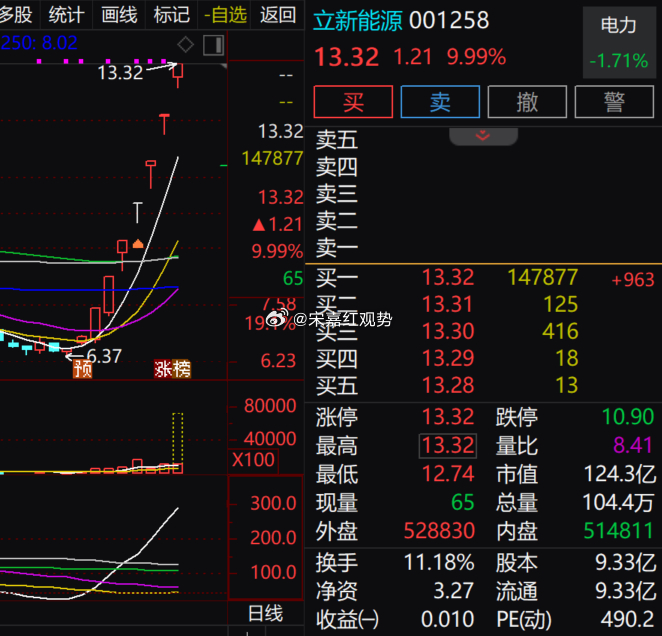The width and height of the screenshot is (662, 636).
Task: Select the 买四 bid price 13.29
Action: coord(448,358)
